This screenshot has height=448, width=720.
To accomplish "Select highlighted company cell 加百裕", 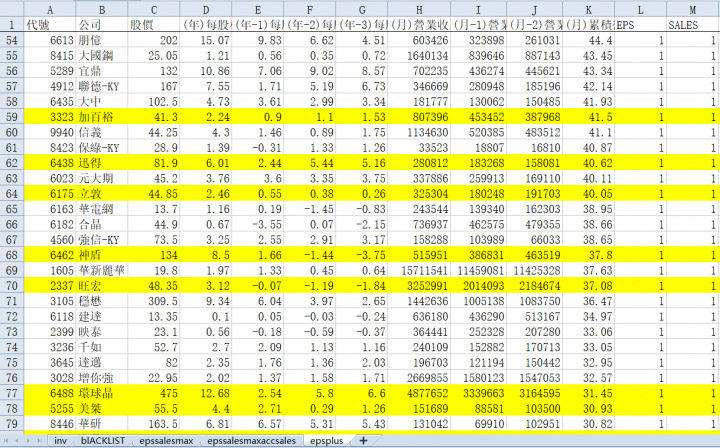I will click(101, 117).
